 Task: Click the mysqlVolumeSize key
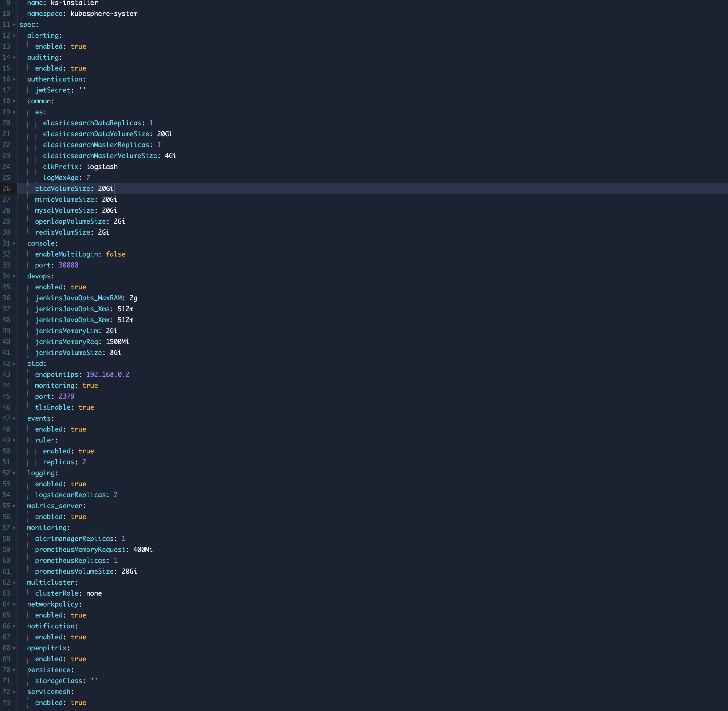(x=64, y=210)
